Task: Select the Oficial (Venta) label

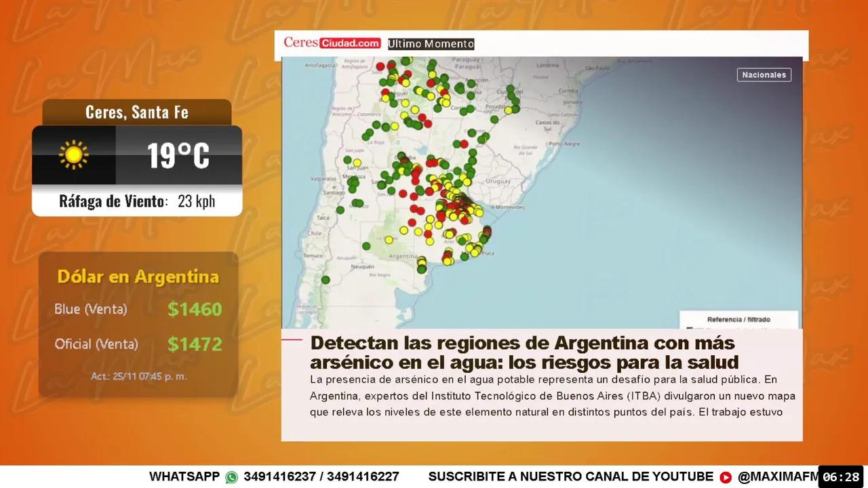Action: [96, 344]
